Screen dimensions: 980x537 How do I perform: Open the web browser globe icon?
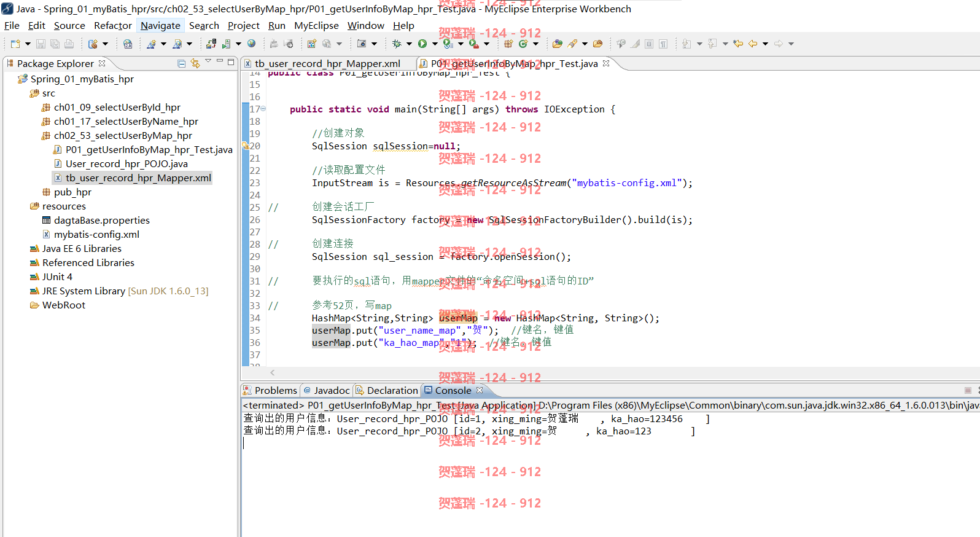[x=251, y=44]
